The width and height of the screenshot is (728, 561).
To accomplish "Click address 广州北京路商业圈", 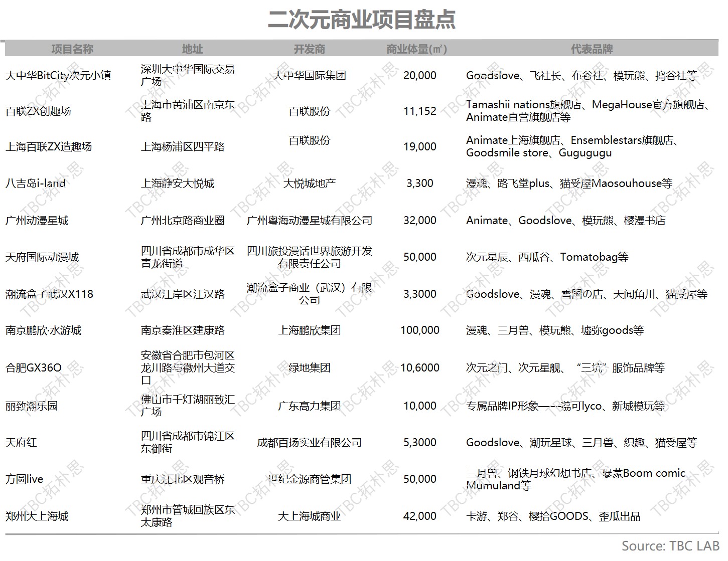I will pos(183,221).
